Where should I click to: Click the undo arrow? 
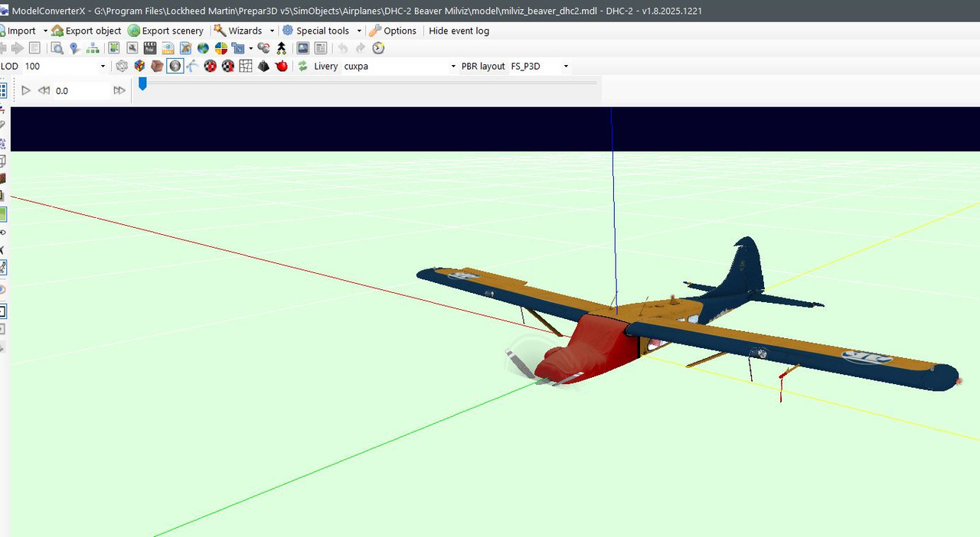[342, 48]
